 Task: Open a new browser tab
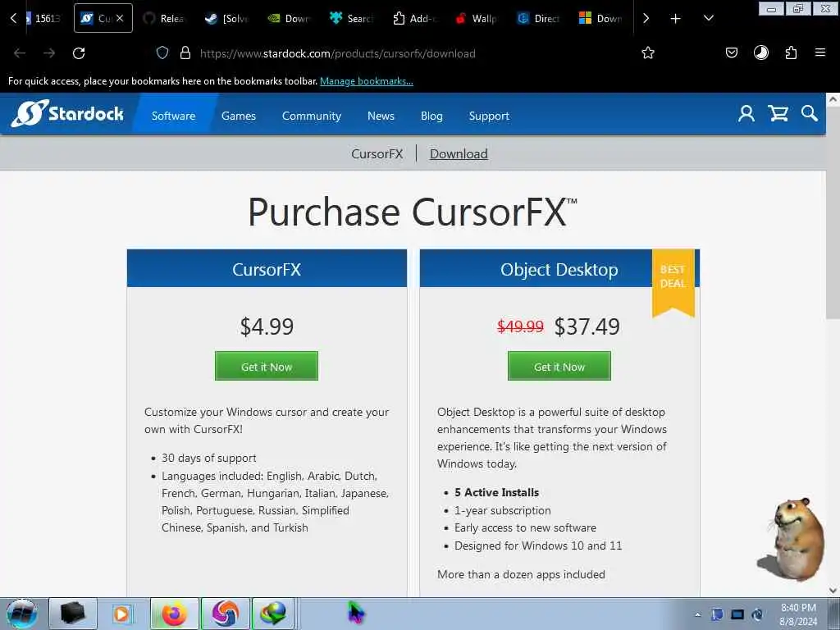pos(676,19)
